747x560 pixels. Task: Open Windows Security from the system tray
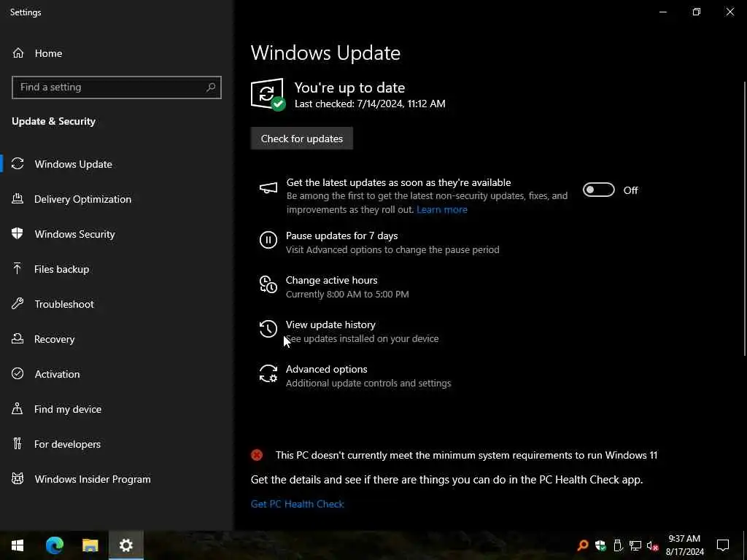click(600, 545)
